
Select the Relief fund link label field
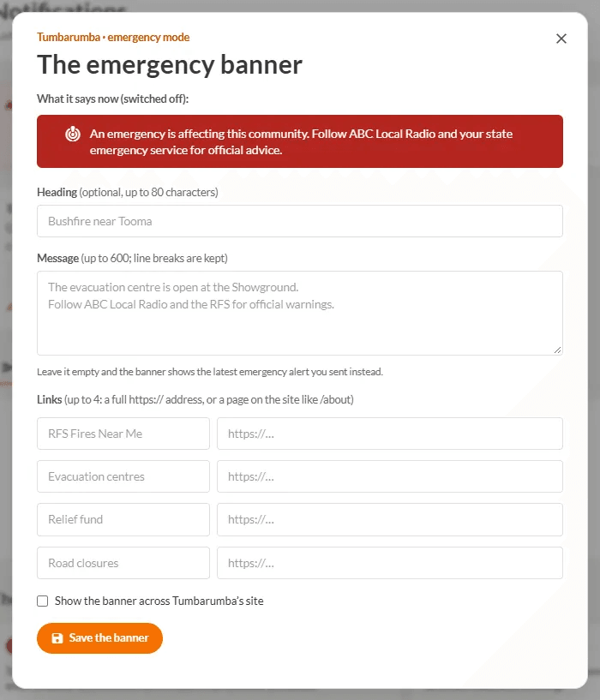(x=123, y=519)
